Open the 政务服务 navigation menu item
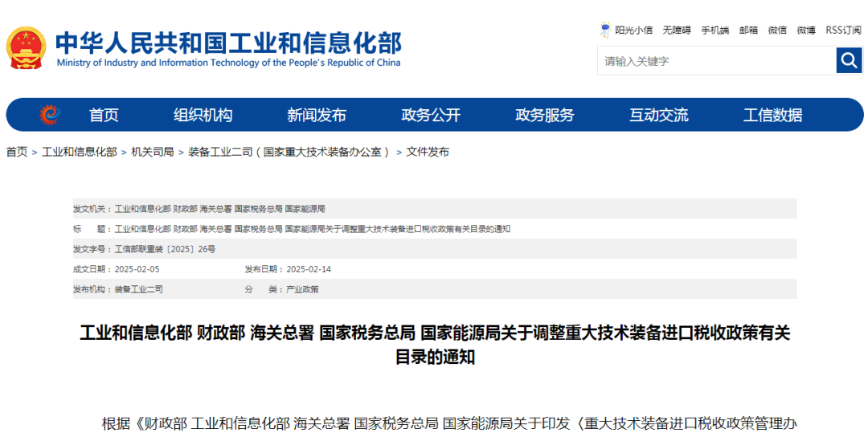 coord(545,115)
